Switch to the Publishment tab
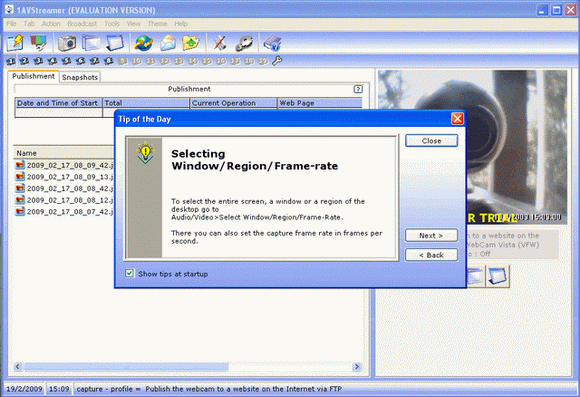The width and height of the screenshot is (580, 397). pos(33,76)
